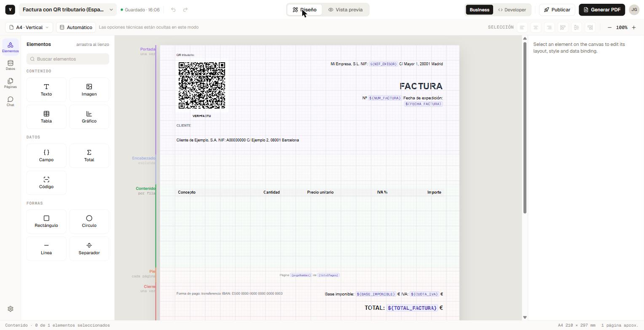This screenshot has width=644, height=330.
Task: Open the JG user avatar menu
Action: click(634, 10)
